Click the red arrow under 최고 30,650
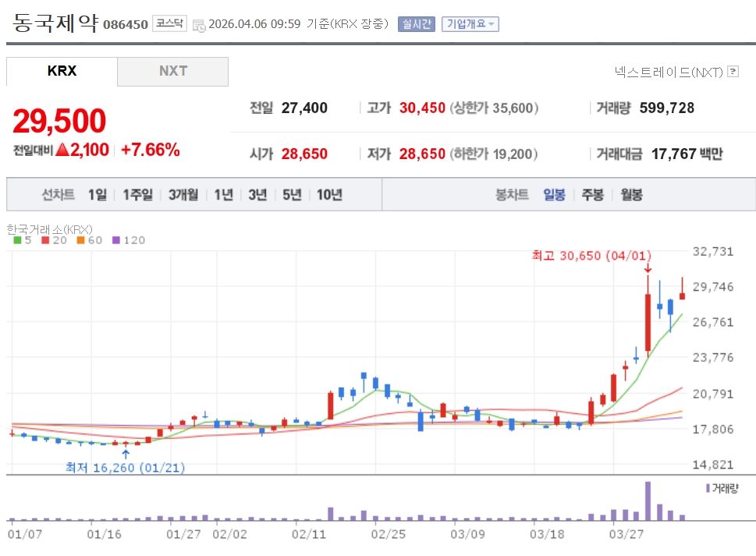Image resolution: width=756 pixels, height=556 pixels. coord(648,268)
